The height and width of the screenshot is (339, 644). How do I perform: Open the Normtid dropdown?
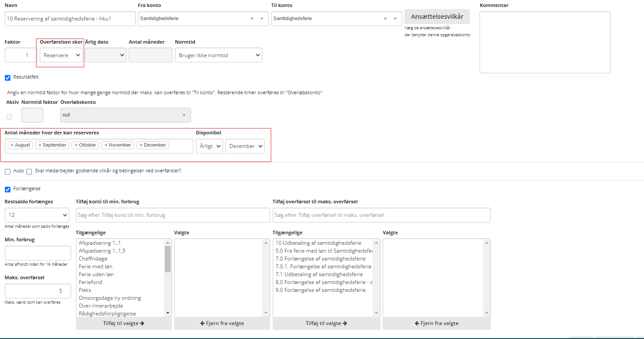click(x=218, y=55)
